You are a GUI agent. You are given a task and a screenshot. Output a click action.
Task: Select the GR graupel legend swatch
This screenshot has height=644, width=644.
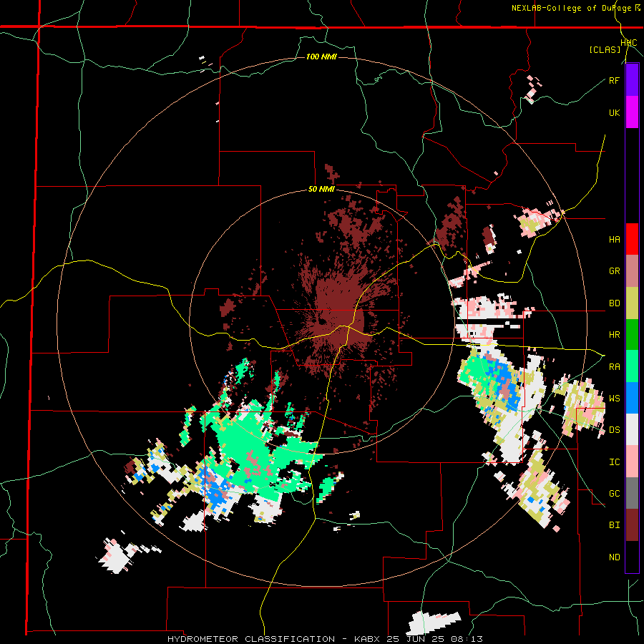click(632, 271)
